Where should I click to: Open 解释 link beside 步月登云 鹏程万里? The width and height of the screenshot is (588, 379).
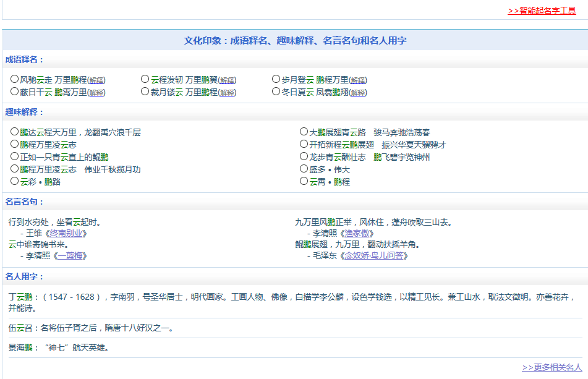click(x=358, y=80)
